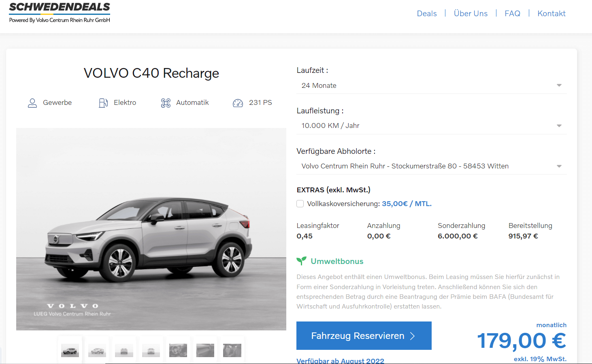This screenshot has height=364, width=592.
Task: Click the exkl. 19% MwSt. text
Action: click(540, 359)
